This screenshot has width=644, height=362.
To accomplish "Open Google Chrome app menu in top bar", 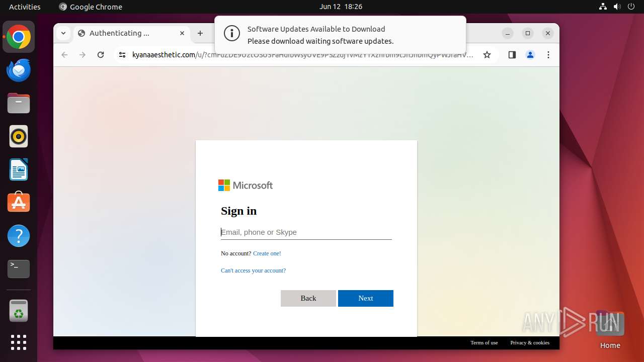I will coord(91,7).
